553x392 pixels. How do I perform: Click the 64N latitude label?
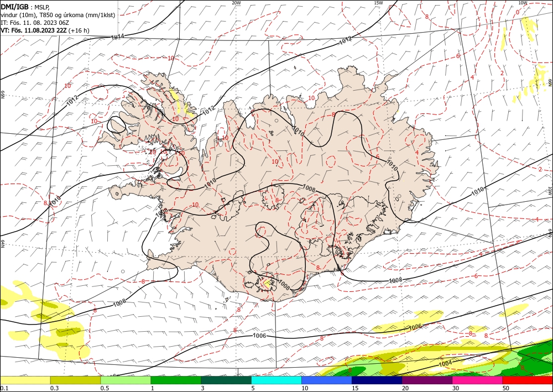pyautogui.click(x=2, y=244)
